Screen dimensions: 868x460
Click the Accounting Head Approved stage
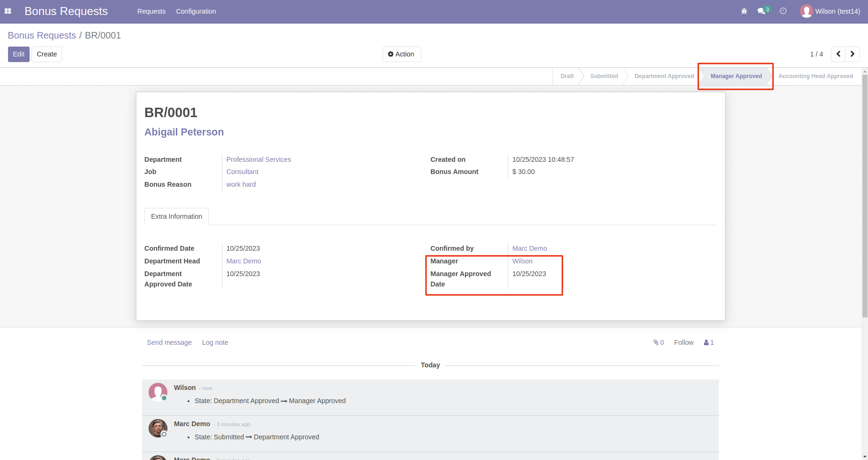[x=815, y=76]
